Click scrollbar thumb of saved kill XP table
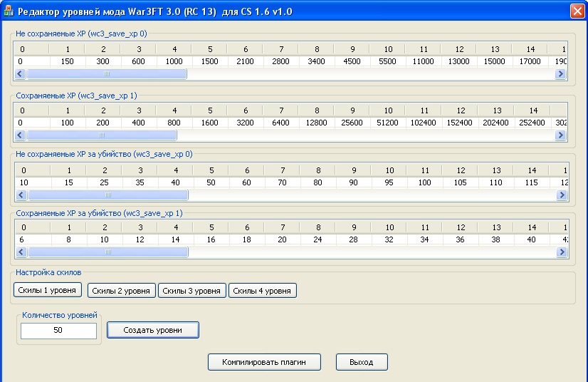 tap(108, 252)
